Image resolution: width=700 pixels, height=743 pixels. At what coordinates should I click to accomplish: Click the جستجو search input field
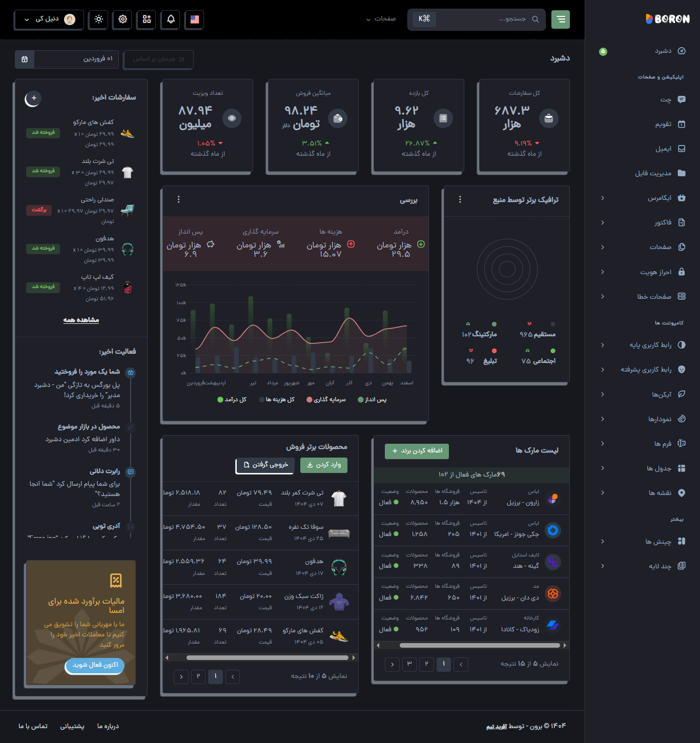click(477, 19)
